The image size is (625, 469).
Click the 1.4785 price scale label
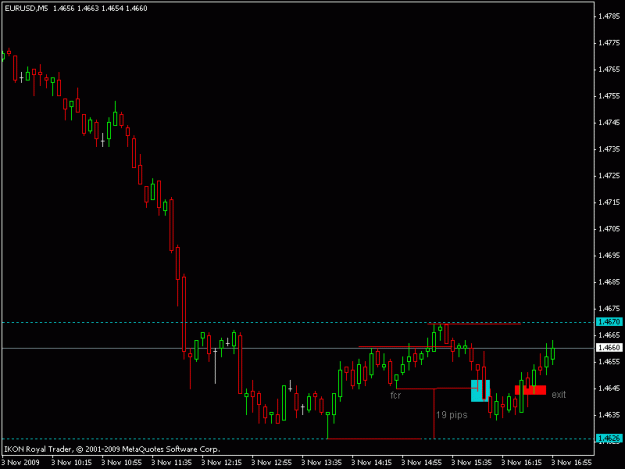tap(609, 16)
